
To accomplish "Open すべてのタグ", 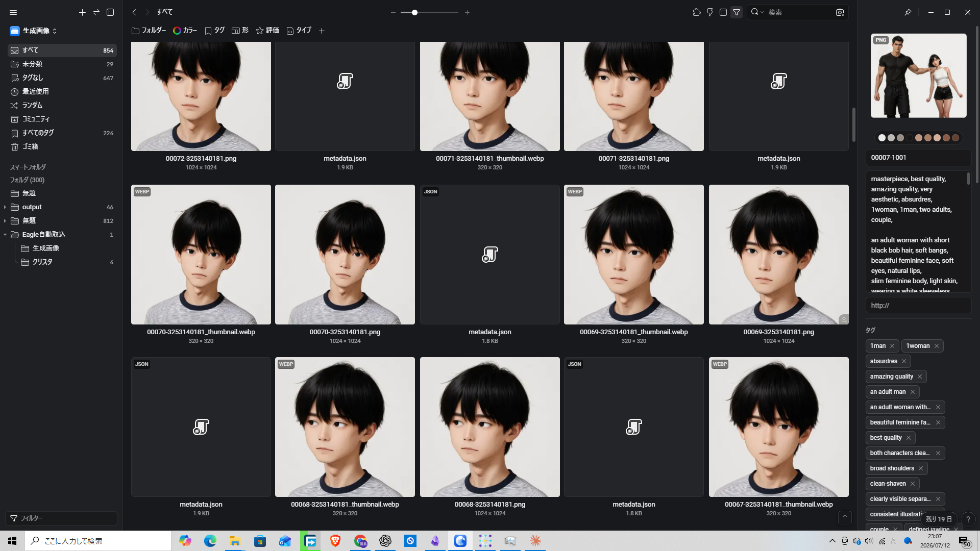I will click(x=62, y=133).
